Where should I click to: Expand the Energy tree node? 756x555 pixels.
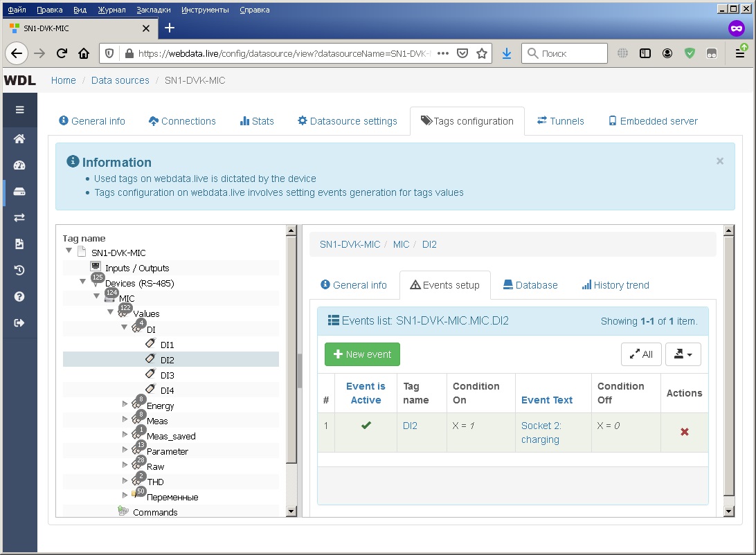tap(125, 405)
